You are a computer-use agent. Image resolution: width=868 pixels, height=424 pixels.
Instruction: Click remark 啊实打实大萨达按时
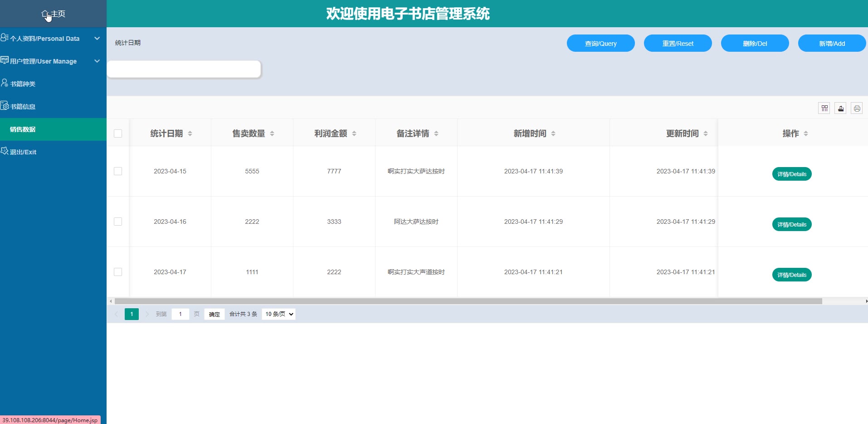(416, 171)
